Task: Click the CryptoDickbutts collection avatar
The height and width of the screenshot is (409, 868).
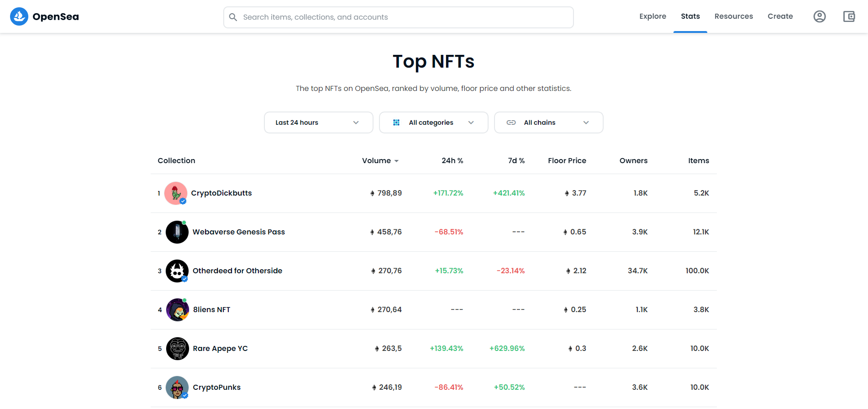Action: tap(176, 193)
